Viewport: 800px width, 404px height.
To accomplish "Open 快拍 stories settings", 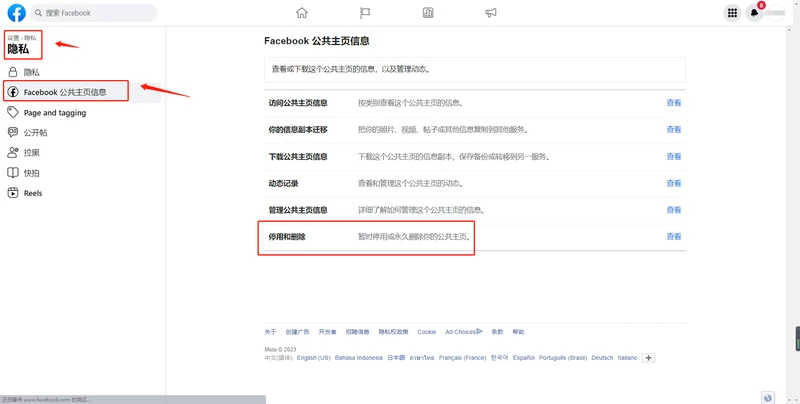I will [x=82, y=173].
